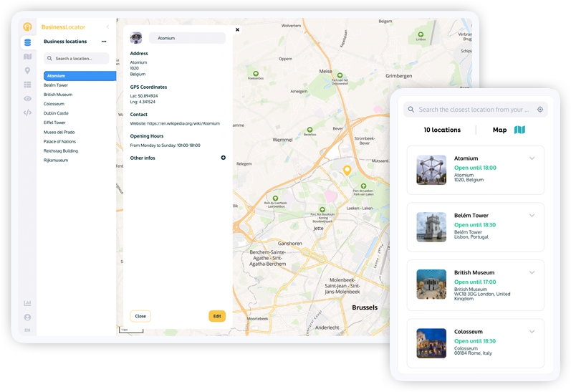Click the Belém Tower photo thumbnail
Viewport: 571px width, 392px height.
coord(431,227)
